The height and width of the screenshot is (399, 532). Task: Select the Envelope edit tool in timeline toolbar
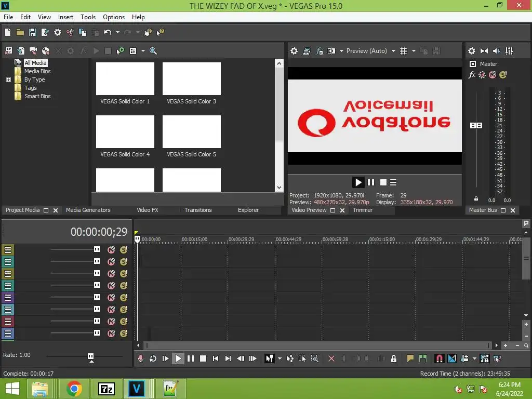click(290, 358)
